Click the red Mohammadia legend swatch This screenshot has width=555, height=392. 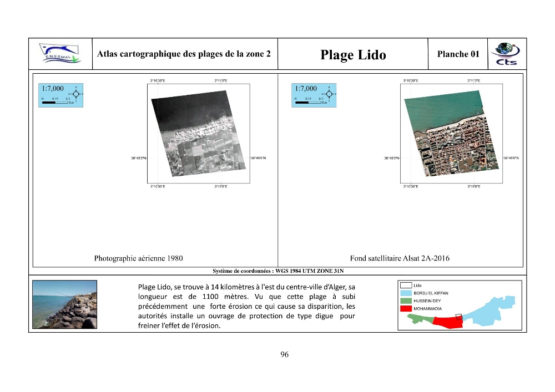click(x=406, y=309)
